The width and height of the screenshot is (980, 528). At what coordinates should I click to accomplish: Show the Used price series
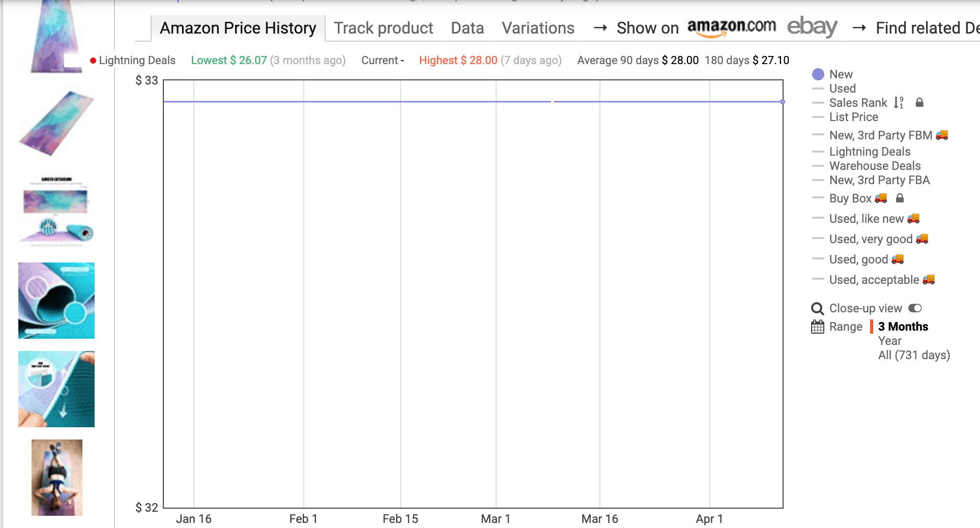click(x=842, y=89)
